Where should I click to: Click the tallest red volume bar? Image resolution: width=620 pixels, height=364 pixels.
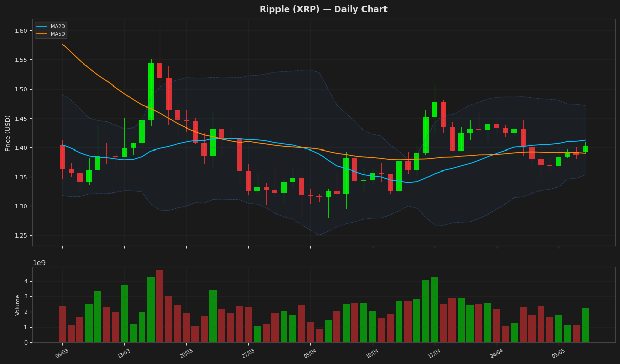point(160,307)
